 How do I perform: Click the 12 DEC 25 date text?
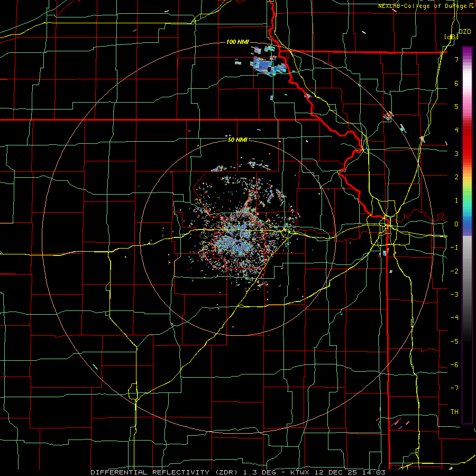coord(335,472)
